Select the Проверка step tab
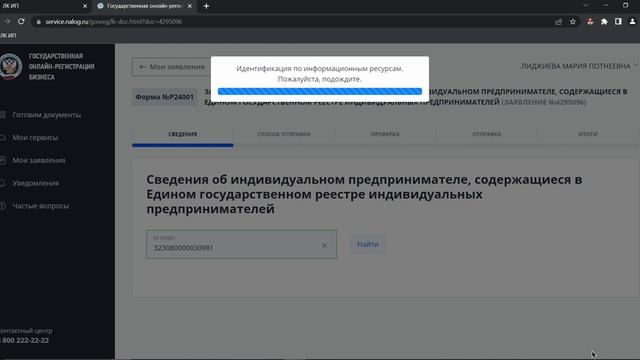Screen dimensions: 640x360 coord(385,134)
